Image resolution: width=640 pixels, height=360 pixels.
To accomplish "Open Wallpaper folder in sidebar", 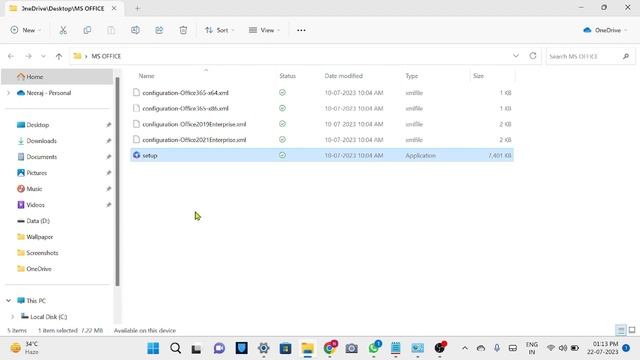I will pyautogui.click(x=40, y=237).
